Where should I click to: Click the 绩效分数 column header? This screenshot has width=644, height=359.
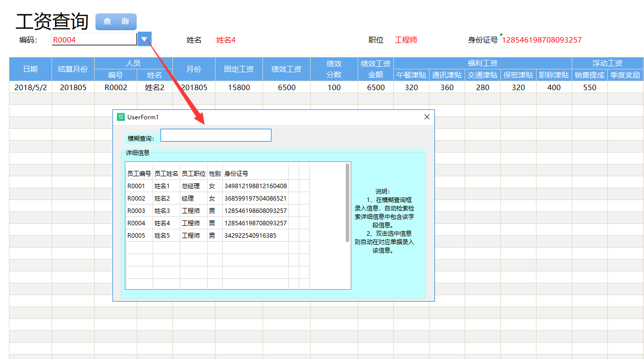click(334, 69)
